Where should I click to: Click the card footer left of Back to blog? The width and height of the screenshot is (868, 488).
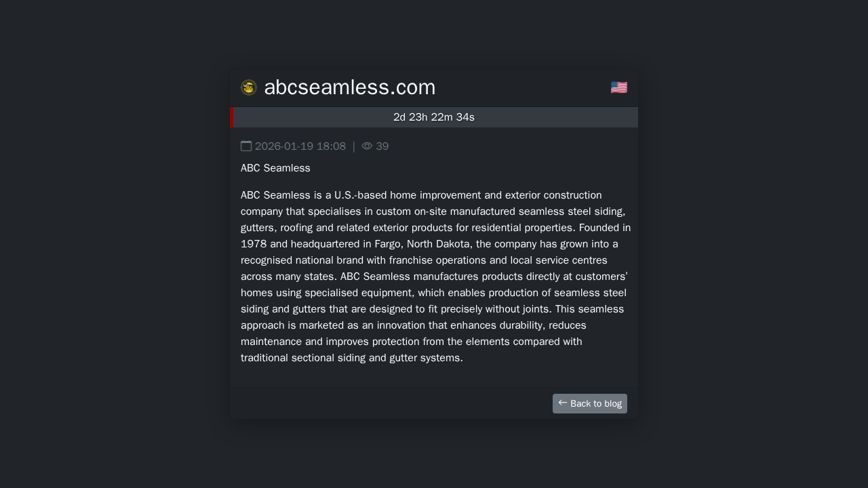387,403
